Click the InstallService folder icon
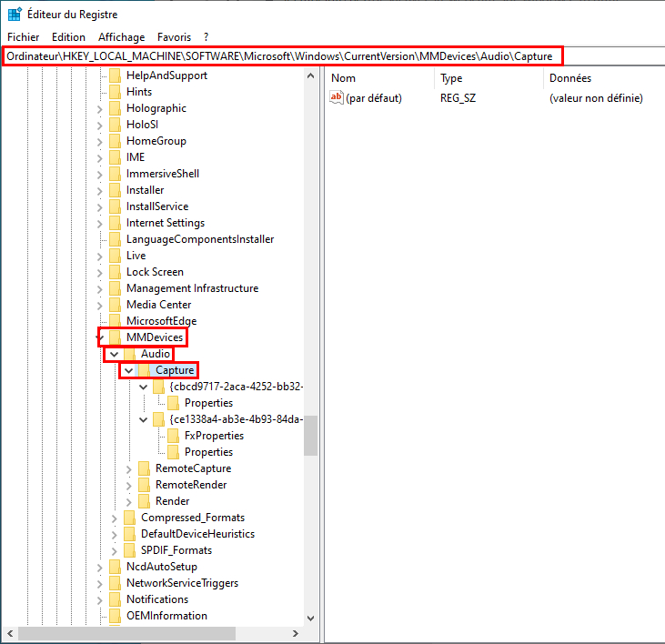The height and width of the screenshot is (644, 665). (115, 206)
